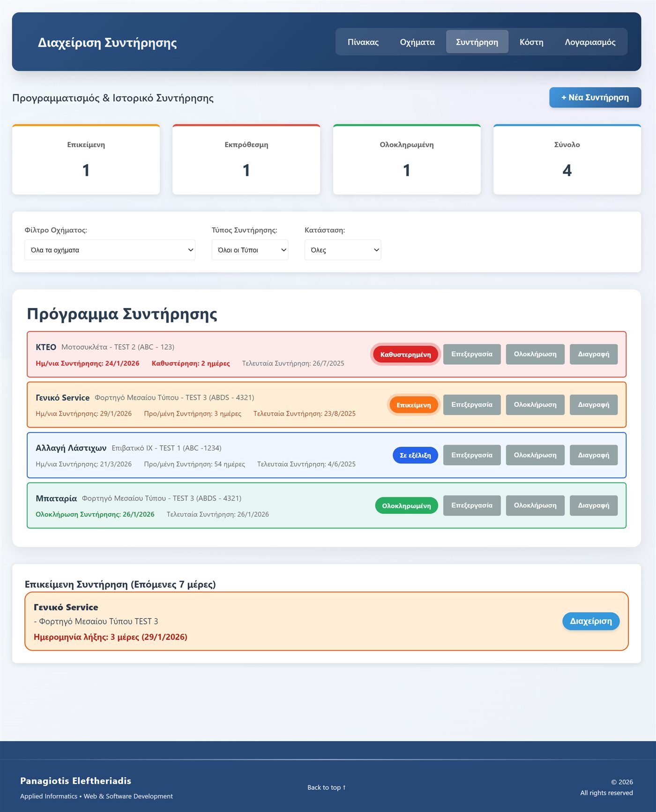
Task: Click Επεξεργασία for Γενικό Service entry
Action: pyautogui.click(x=472, y=405)
